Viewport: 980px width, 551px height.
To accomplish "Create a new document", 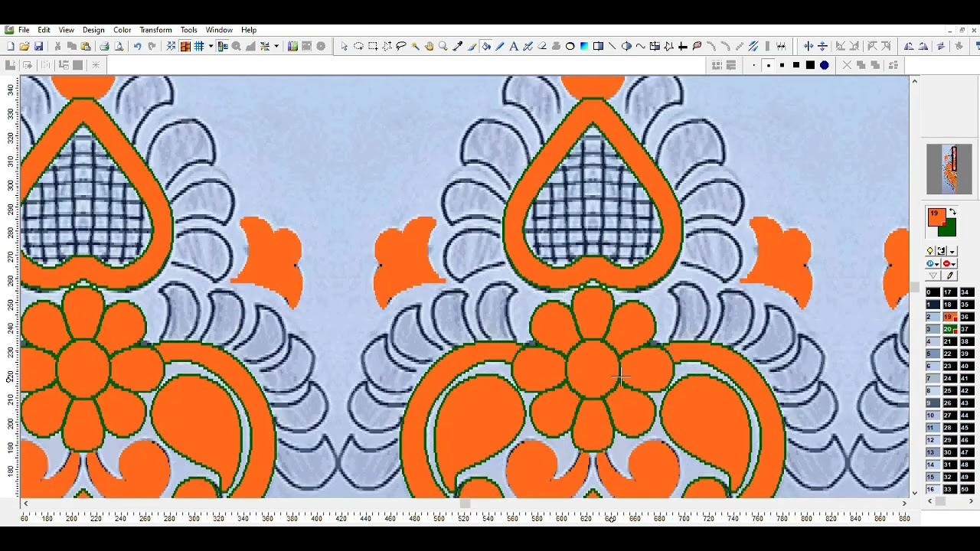I will [x=11, y=47].
